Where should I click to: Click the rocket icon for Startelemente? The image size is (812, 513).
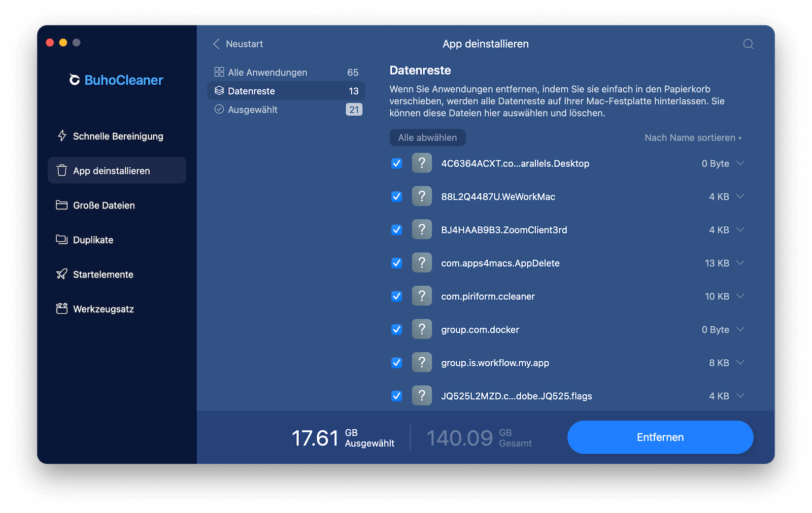click(x=62, y=274)
